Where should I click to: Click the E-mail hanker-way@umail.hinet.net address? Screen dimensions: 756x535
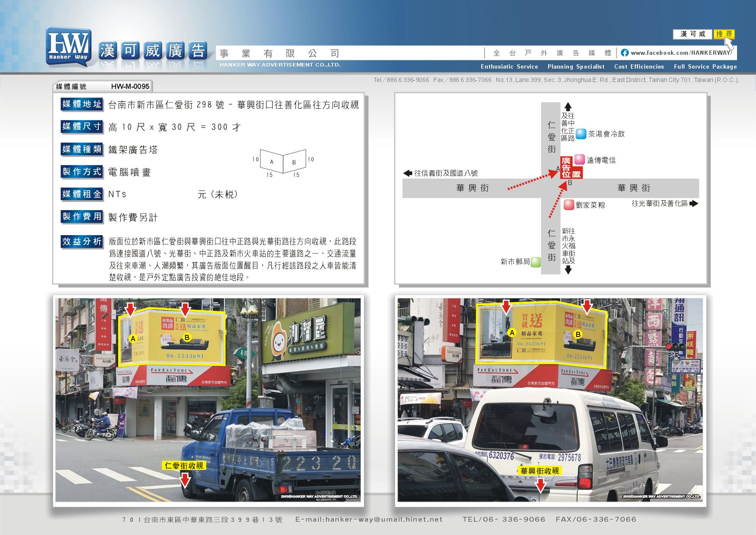coord(369,519)
